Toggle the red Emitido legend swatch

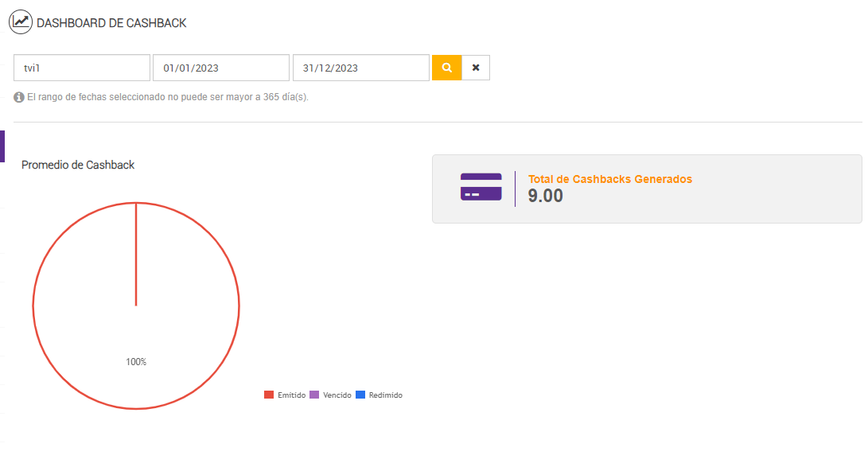(x=269, y=395)
